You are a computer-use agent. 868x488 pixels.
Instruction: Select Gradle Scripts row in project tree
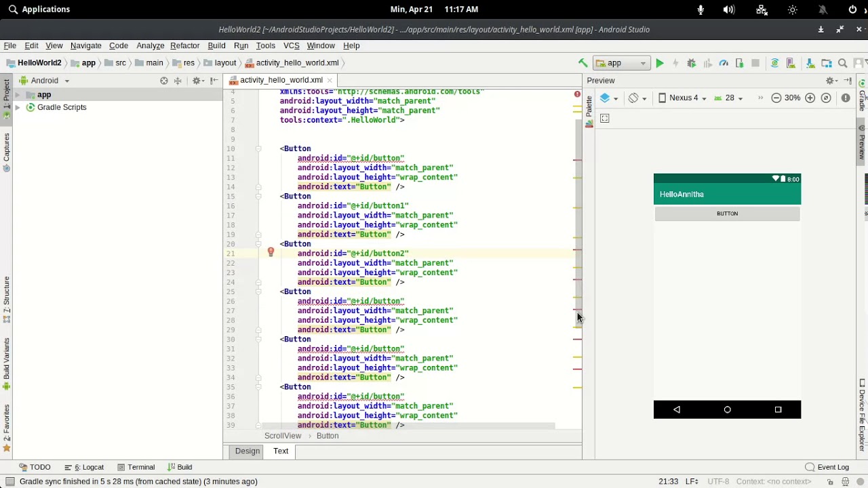118,108
